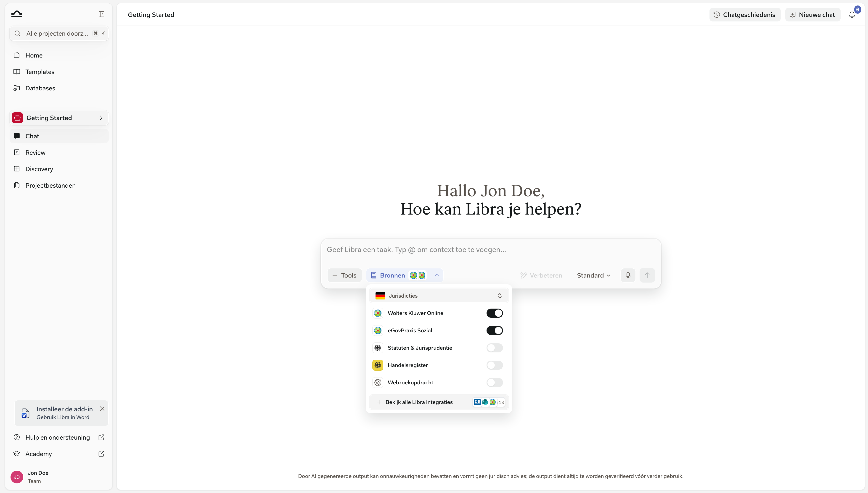Click the Alle projecten search box
Image resolution: width=868 pixels, height=493 pixels.
(59, 33)
